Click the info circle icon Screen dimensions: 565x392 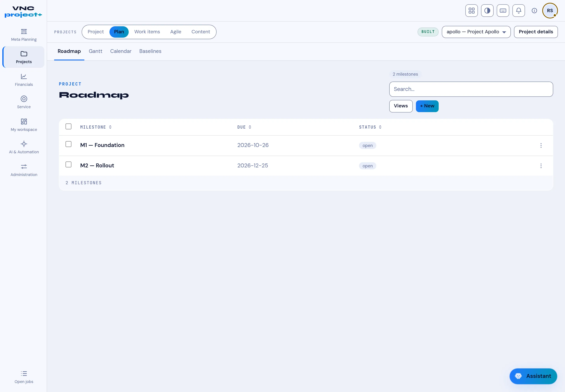(x=534, y=11)
